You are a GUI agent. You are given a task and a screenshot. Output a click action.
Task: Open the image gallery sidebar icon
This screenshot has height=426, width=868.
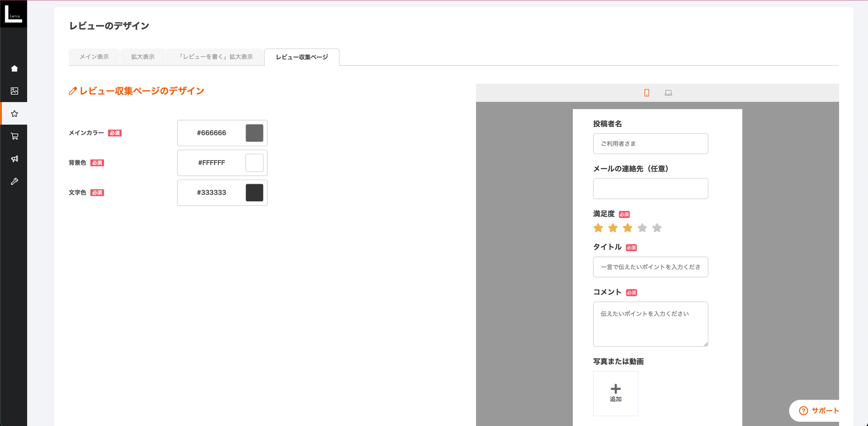point(14,91)
